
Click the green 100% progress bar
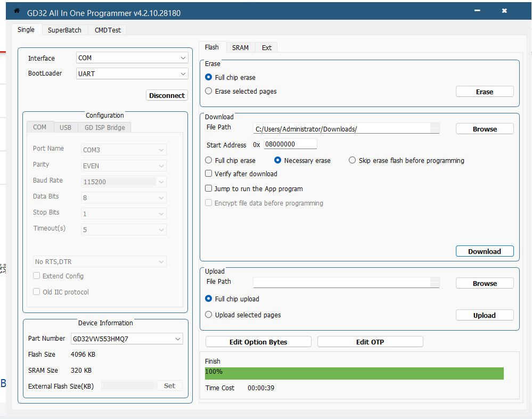pos(354,373)
